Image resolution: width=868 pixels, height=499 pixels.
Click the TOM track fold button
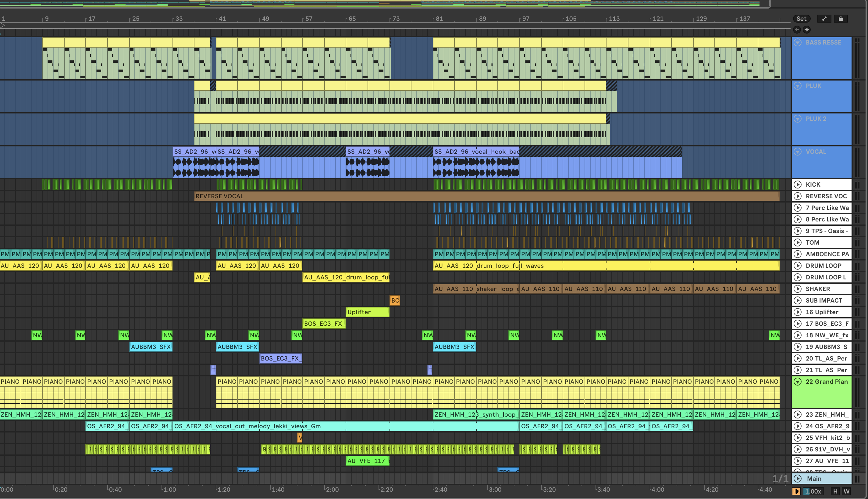tap(798, 243)
